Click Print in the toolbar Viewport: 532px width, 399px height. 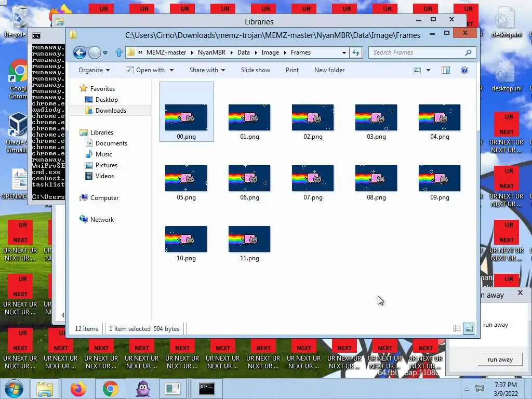(292, 70)
